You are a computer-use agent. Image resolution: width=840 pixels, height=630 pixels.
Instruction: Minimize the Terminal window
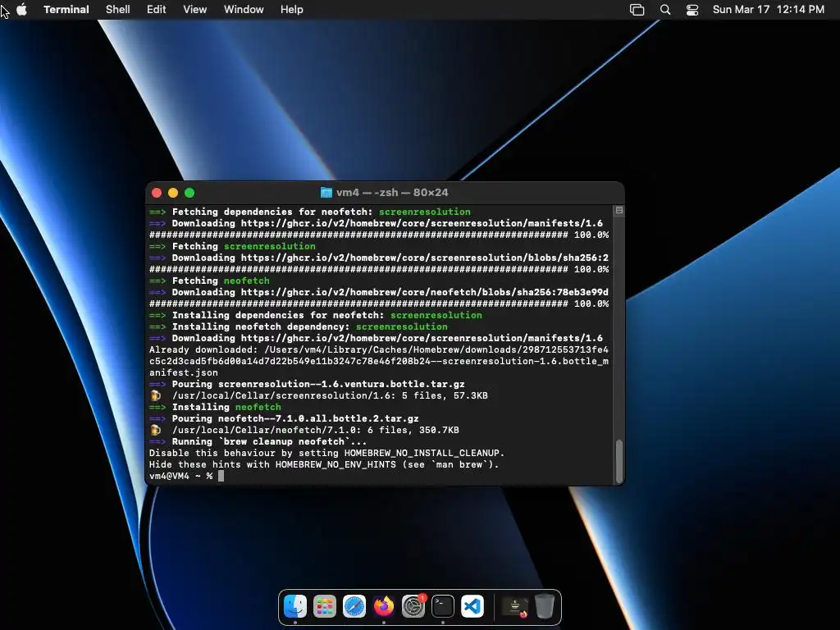[x=173, y=193]
